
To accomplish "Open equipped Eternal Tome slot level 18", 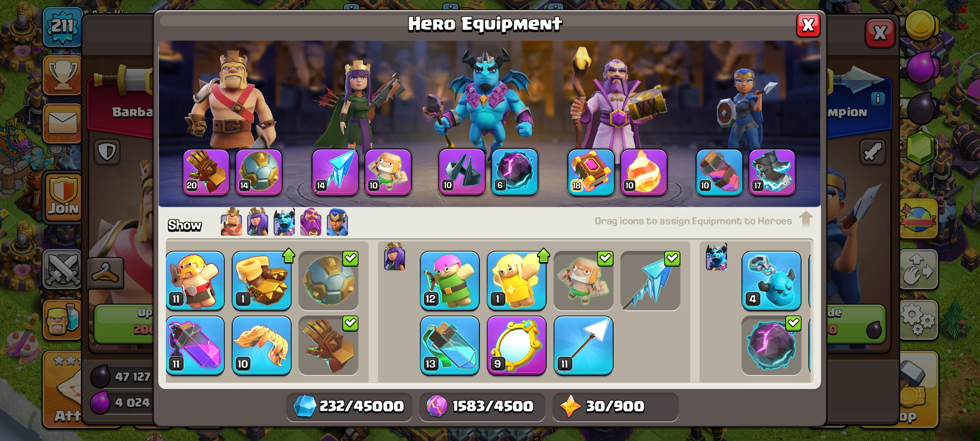I will 591,172.
